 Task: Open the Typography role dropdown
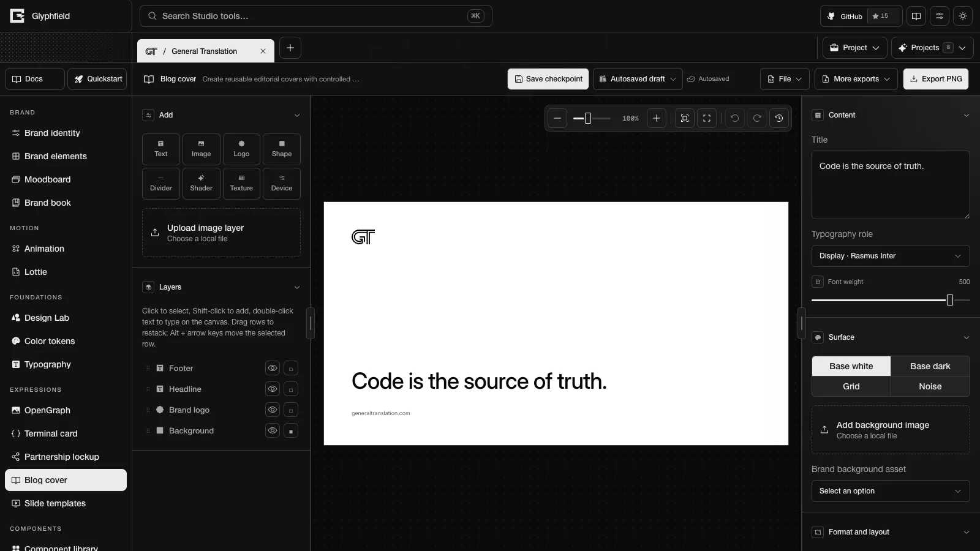[891, 256]
